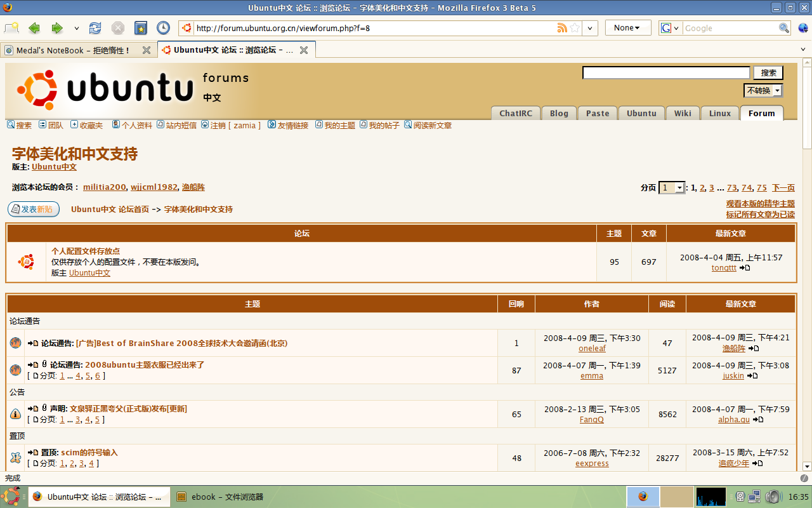Open the 分页 page number dropdown
The image size is (812, 508).
point(672,187)
